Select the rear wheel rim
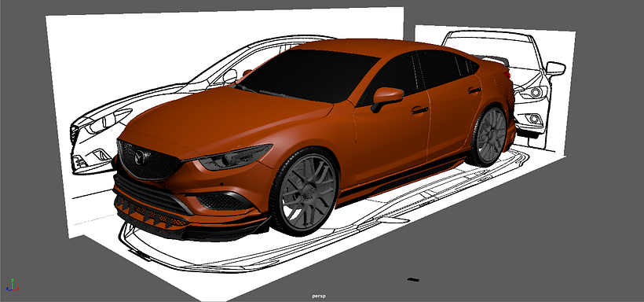The width and height of the screenshot is (644, 302). (x=492, y=136)
